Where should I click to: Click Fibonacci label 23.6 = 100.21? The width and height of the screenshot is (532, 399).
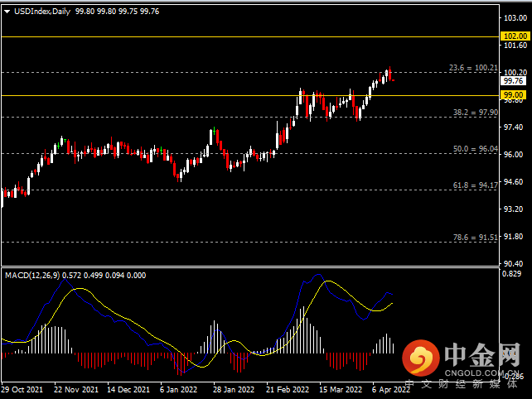(x=473, y=68)
